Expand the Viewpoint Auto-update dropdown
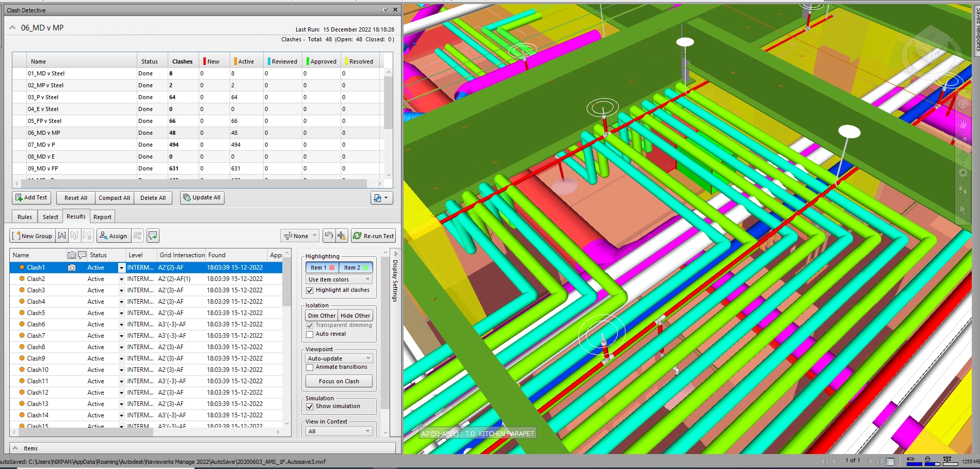The height and width of the screenshot is (469, 980). pos(338,358)
